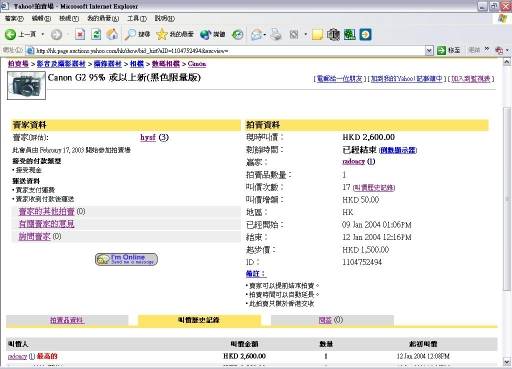Expand the Links bar chevron

[487, 49]
